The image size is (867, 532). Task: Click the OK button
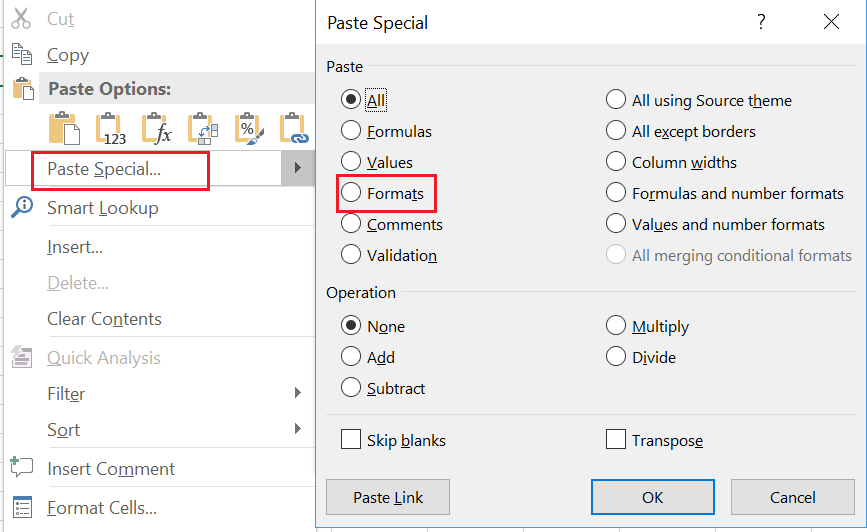[x=652, y=497]
